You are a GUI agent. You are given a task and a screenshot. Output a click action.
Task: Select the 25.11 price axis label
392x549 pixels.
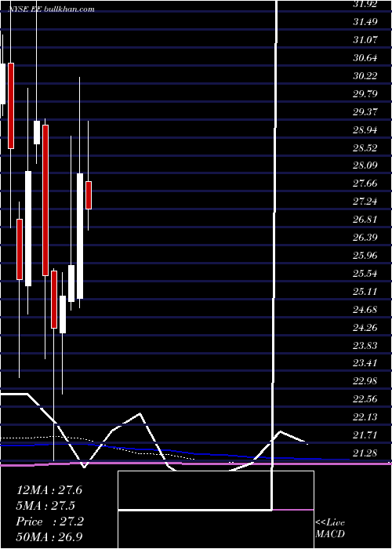click(x=365, y=291)
